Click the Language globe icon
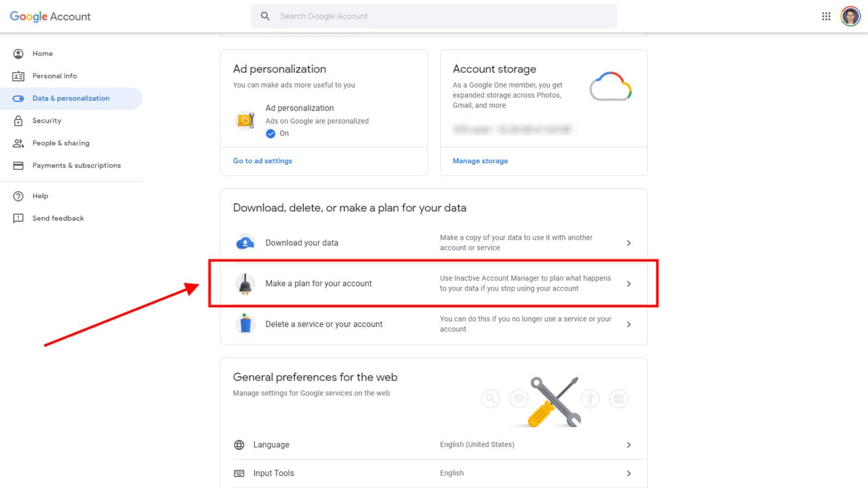This screenshot has height=488, width=868. point(239,445)
